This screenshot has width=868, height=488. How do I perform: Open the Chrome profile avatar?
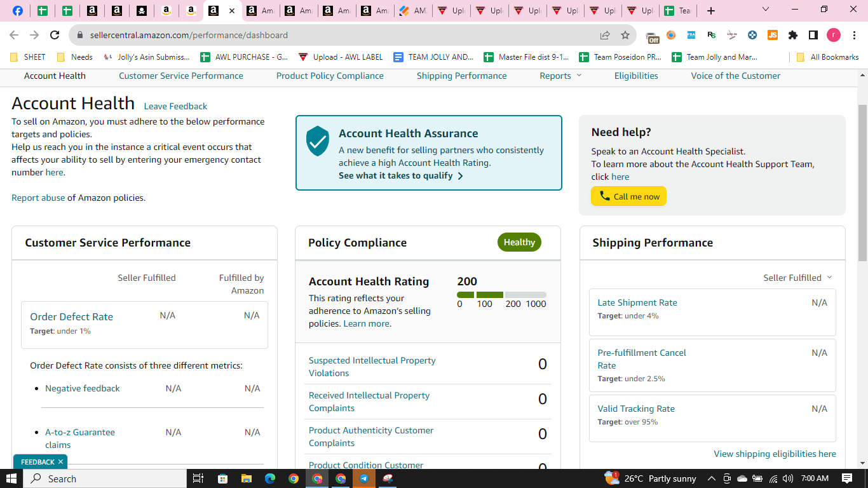click(833, 35)
